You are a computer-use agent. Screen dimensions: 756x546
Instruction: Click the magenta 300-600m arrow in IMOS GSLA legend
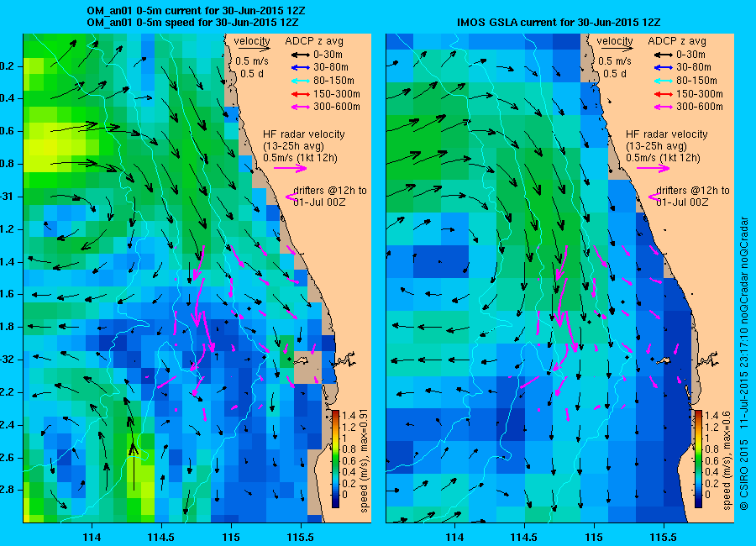(x=664, y=108)
